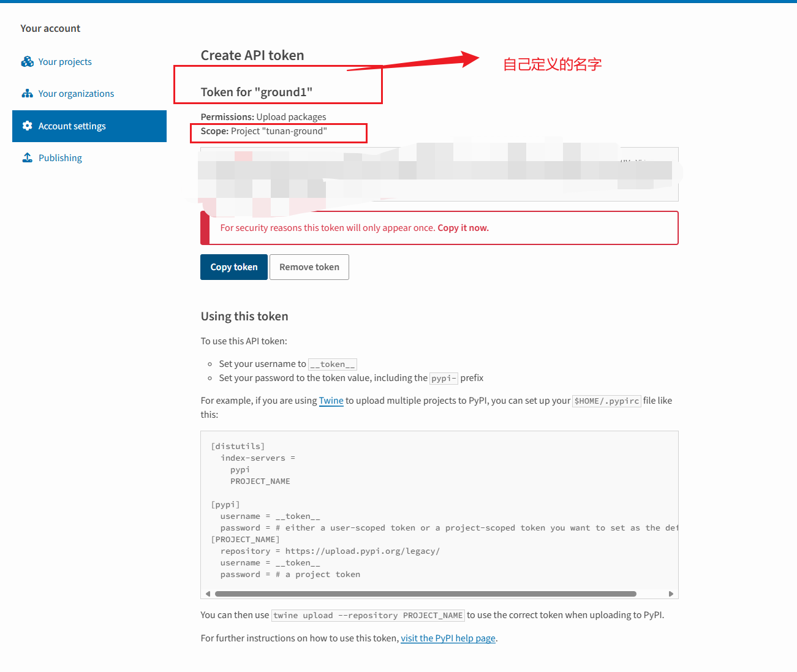The width and height of the screenshot is (797, 672).
Task: Click the 'twine upload --repository PROJECT_NAME' command
Action: pos(368,616)
